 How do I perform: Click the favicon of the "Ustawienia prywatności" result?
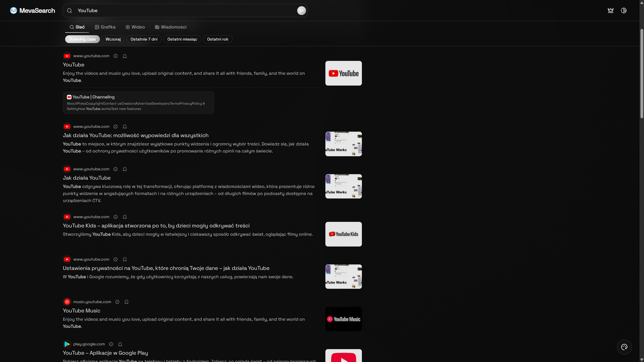(67, 259)
